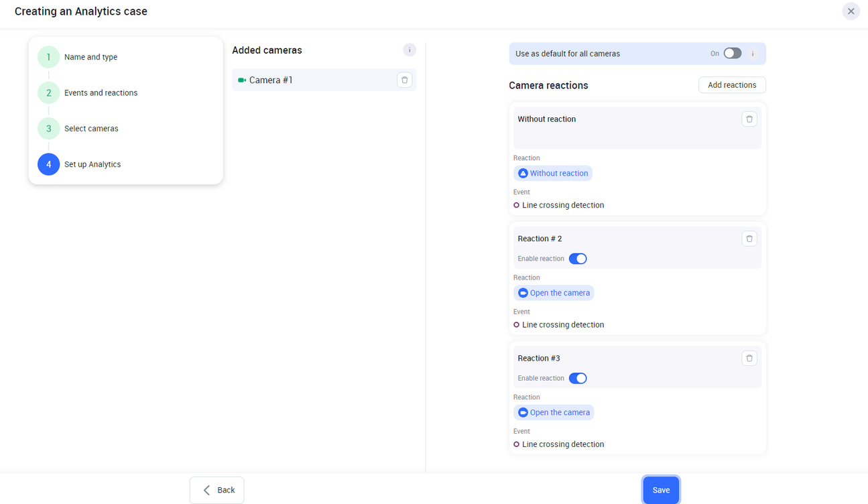Turn off Enable reaction for Reaction #3

coord(578,379)
